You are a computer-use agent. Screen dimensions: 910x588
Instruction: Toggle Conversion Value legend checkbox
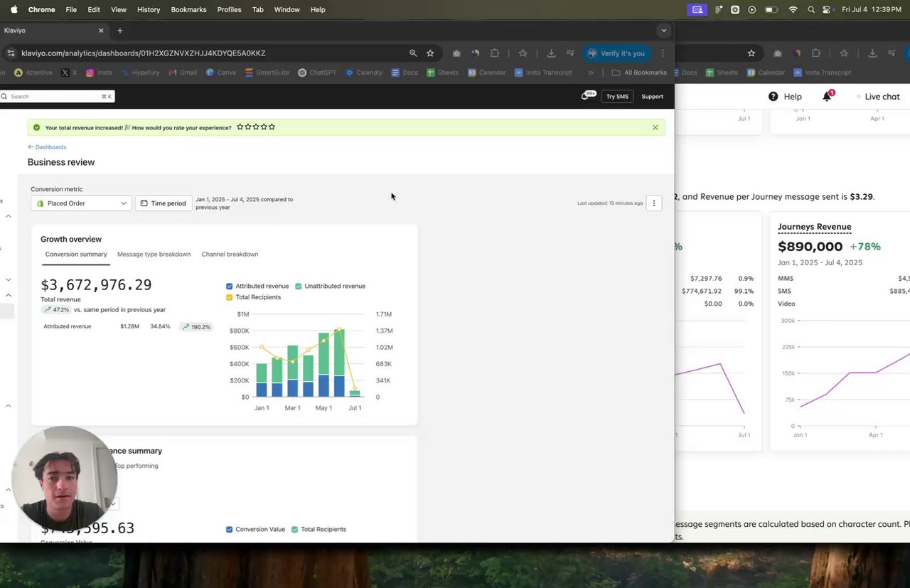(230, 529)
